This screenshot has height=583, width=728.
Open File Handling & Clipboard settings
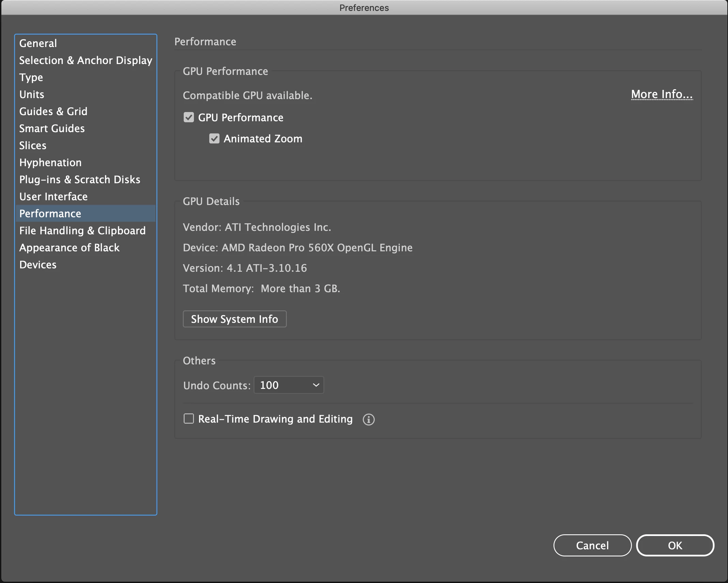click(x=82, y=231)
